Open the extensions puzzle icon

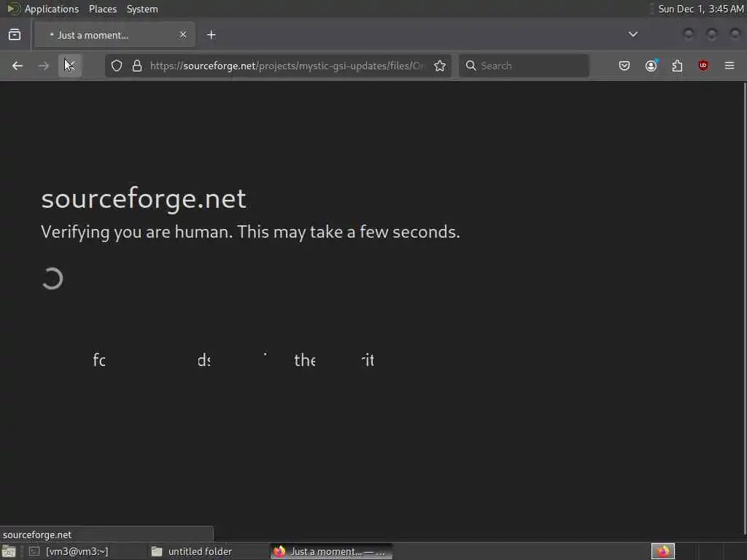[x=677, y=66]
